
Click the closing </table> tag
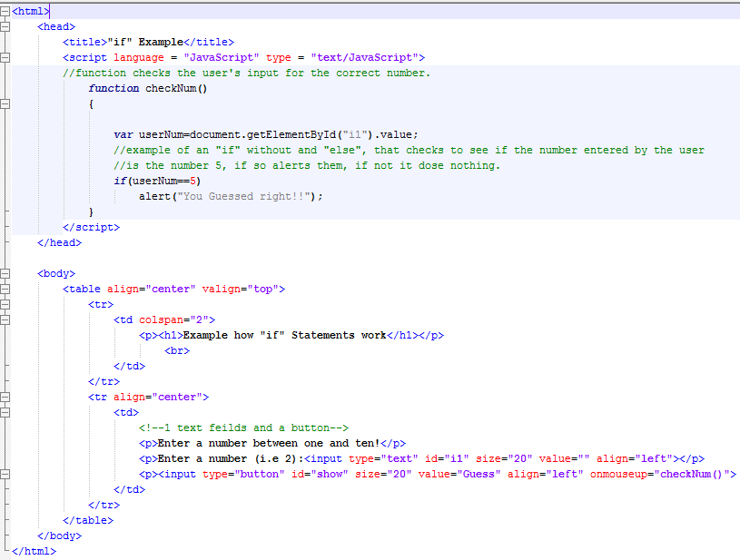point(88,520)
